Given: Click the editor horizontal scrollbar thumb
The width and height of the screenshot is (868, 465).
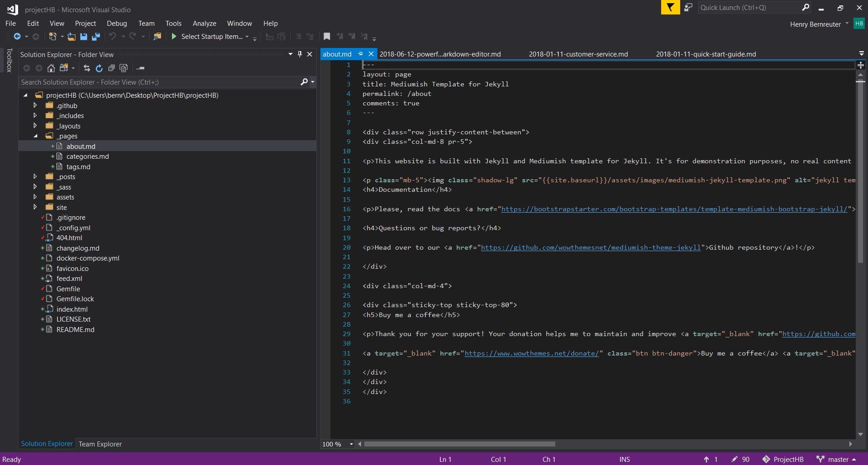Looking at the screenshot, I should coord(459,444).
